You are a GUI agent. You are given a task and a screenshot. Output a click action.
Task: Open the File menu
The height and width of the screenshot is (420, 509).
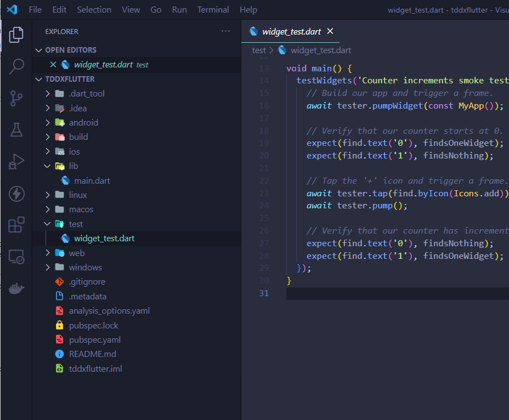click(35, 10)
